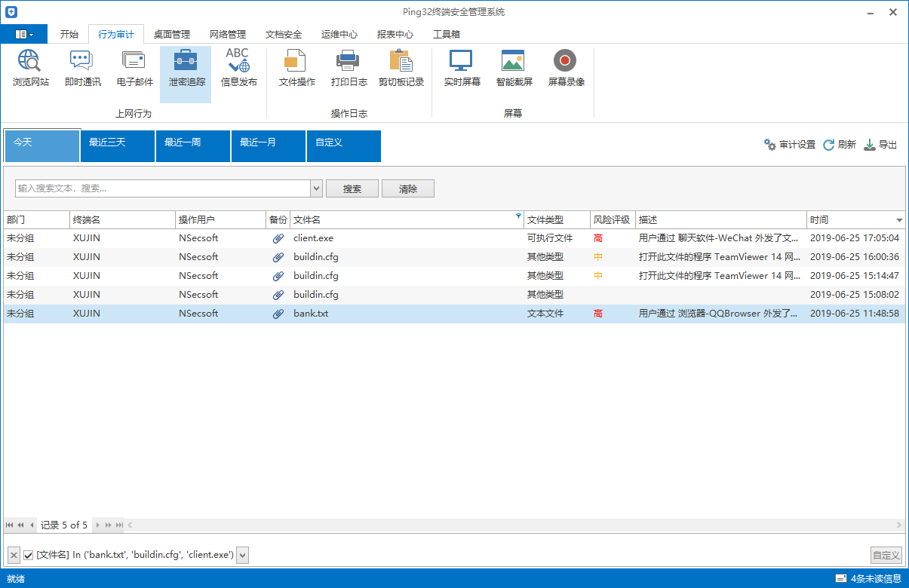This screenshot has height=588, width=909.
Task: Open unread messages envelope in status bar
Action: (841, 579)
